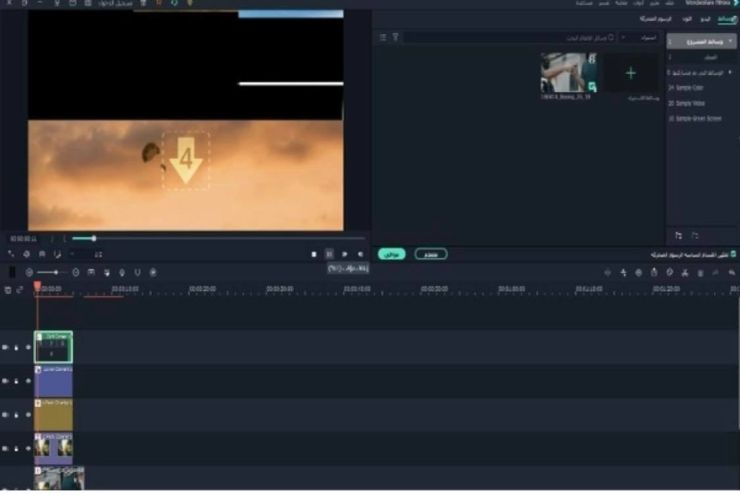740x495 pixels.
Task: Click the redo icon in timeline toolbar
Action: [715, 273]
